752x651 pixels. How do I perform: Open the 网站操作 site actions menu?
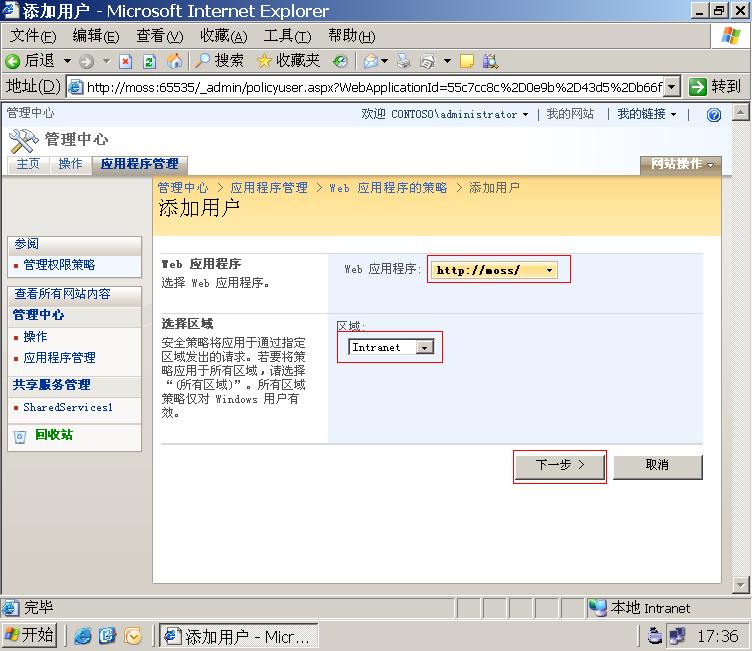click(681, 165)
